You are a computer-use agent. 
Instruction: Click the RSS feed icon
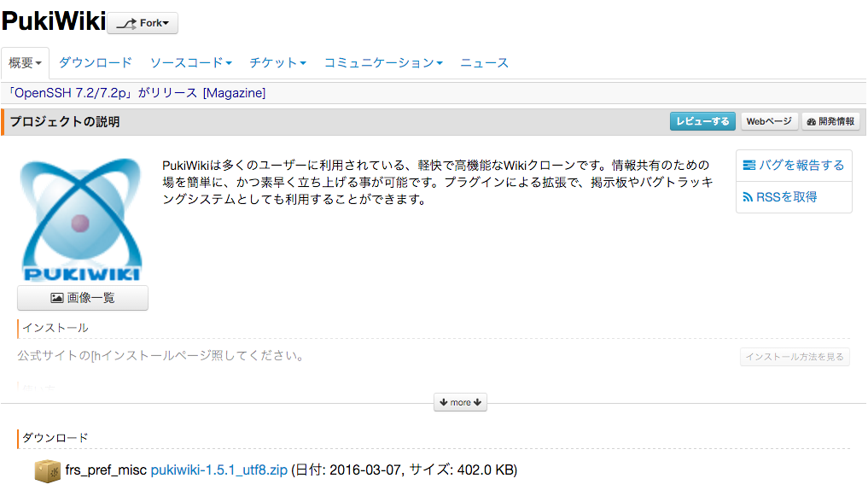click(x=748, y=197)
